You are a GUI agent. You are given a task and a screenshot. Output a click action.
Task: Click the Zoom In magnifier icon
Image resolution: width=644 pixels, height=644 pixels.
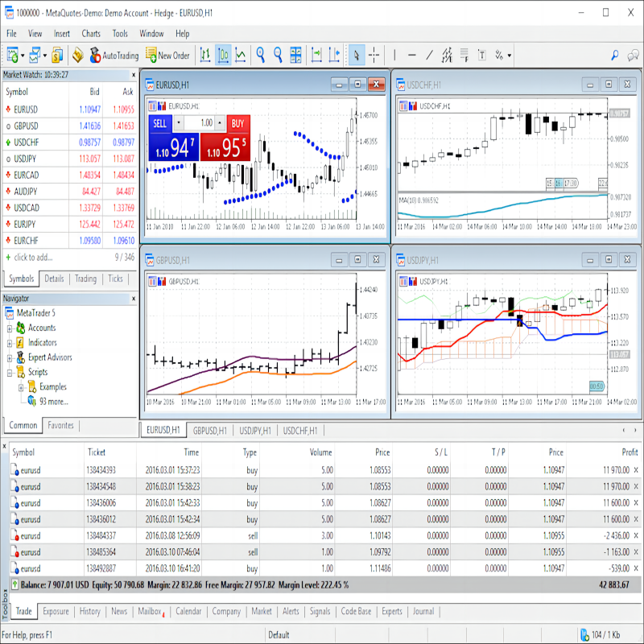click(260, 55)
